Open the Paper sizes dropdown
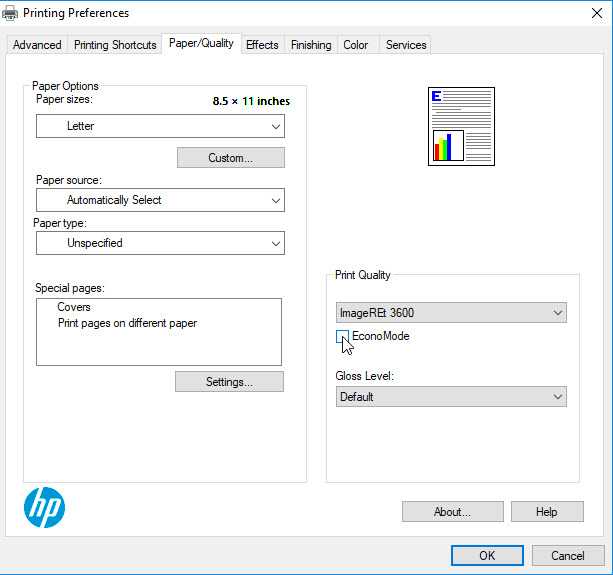 click(160, 126)
